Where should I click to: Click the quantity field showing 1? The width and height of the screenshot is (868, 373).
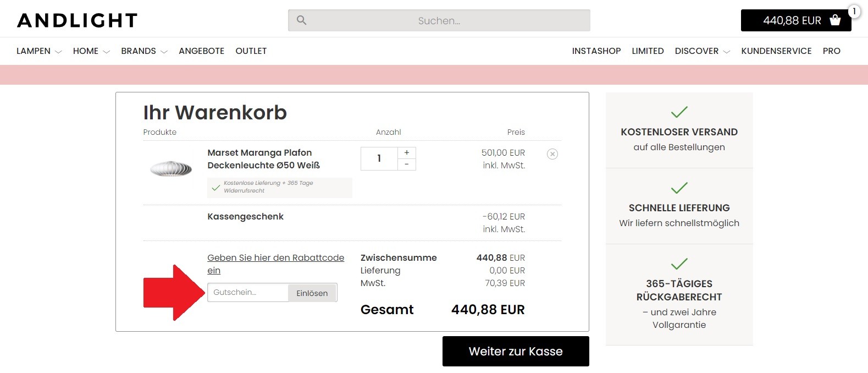(379, 158)
